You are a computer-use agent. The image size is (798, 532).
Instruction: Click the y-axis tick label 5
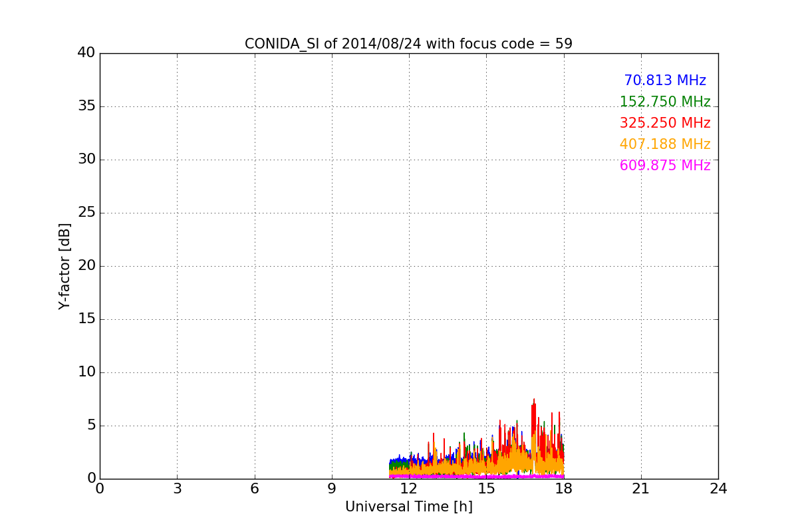pos(91,426)
